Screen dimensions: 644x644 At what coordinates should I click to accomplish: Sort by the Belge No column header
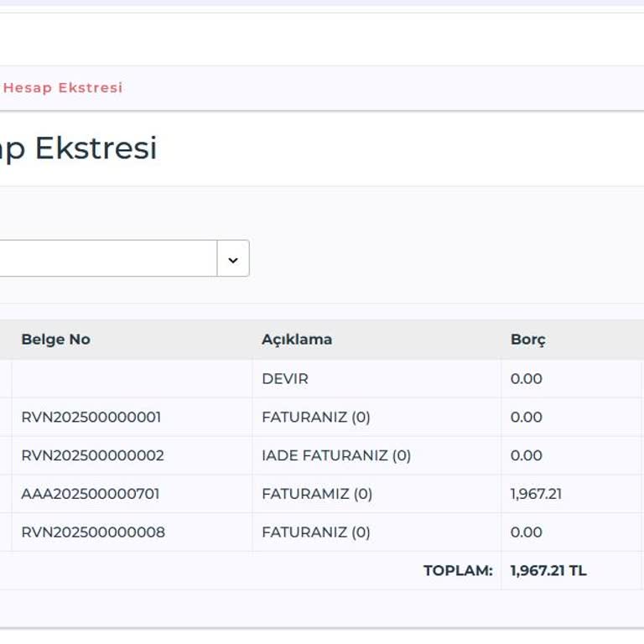click(x=55, y=340)
